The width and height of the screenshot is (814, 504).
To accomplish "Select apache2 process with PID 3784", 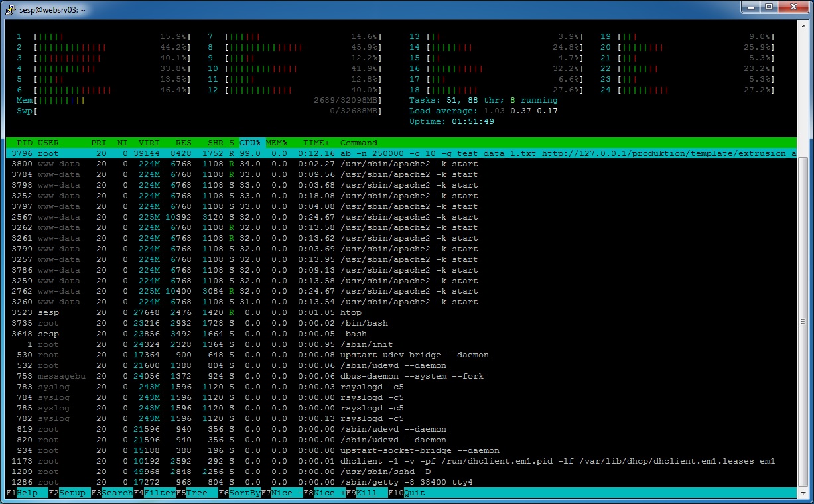I will click(x=401, y=174).
